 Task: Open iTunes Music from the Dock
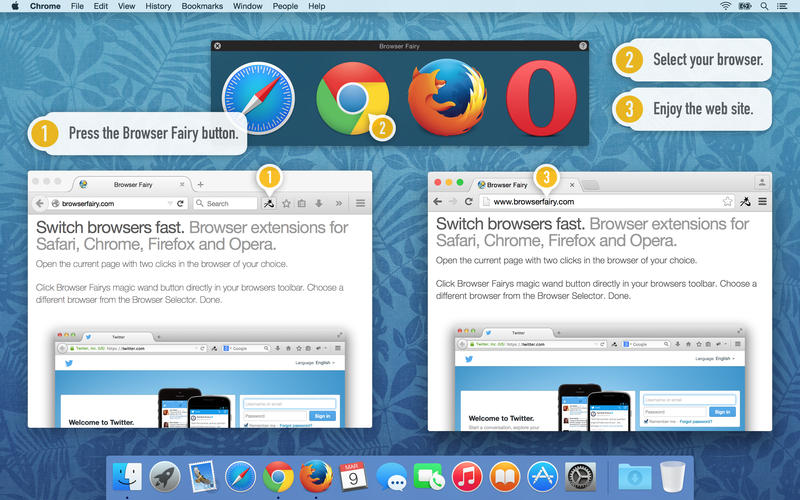(467, 477)
